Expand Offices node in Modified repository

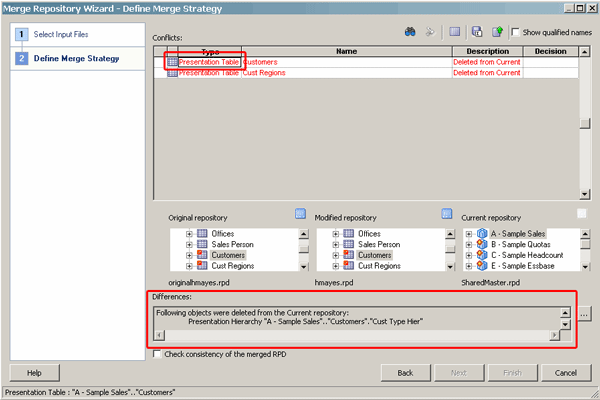tap(336, 234)
